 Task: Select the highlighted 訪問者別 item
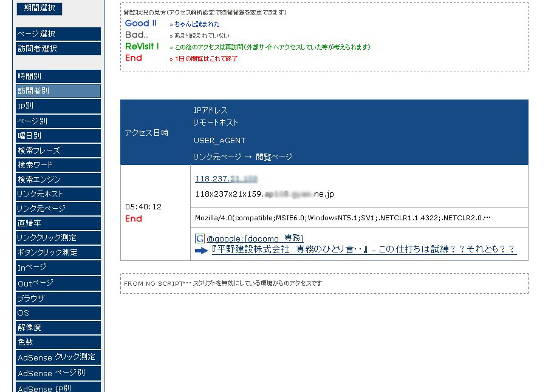(58, 91)
